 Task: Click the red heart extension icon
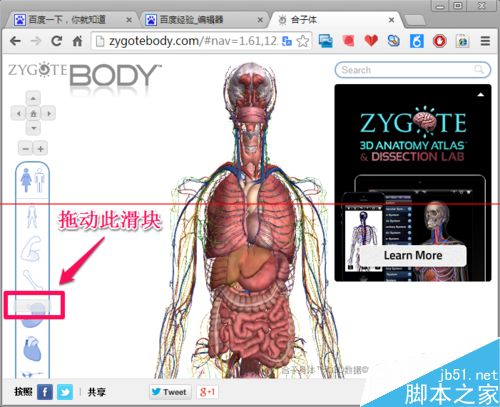(371, 41)
